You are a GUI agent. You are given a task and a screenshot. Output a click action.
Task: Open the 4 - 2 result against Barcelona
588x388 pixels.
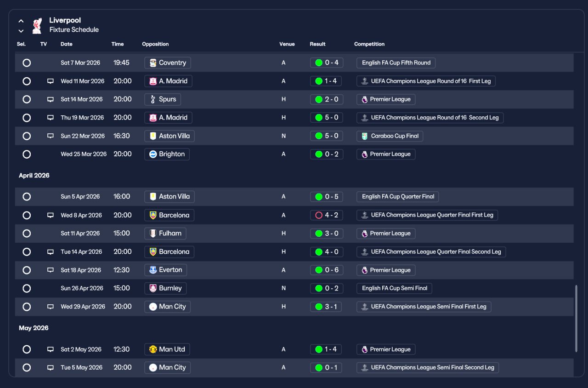pos(327,215)
